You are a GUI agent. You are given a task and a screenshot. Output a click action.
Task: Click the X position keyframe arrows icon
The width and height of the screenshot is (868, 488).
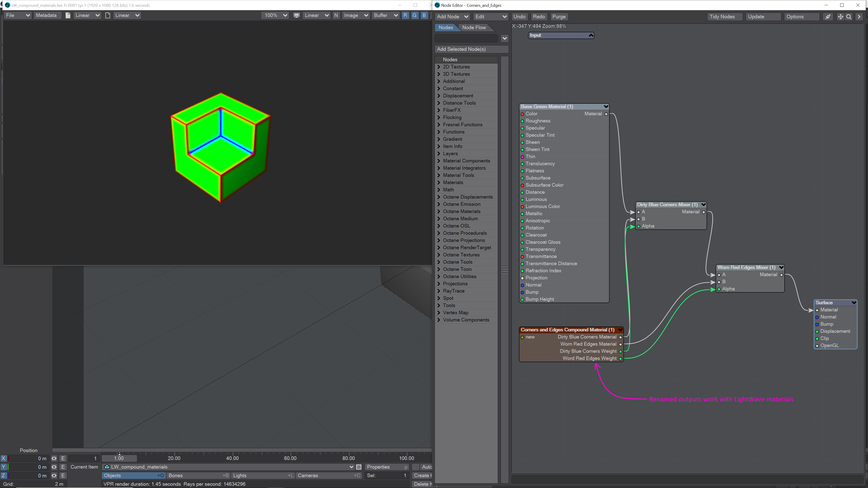pos(54,458)
